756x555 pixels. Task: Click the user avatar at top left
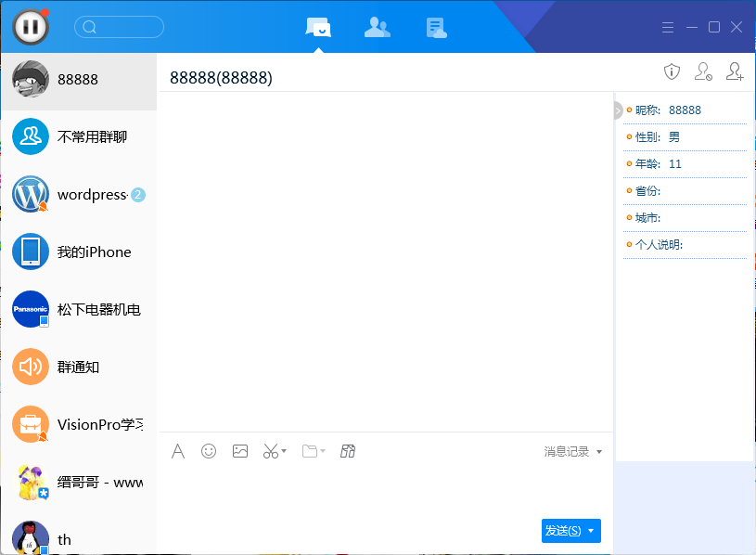[x=31, y=26]
